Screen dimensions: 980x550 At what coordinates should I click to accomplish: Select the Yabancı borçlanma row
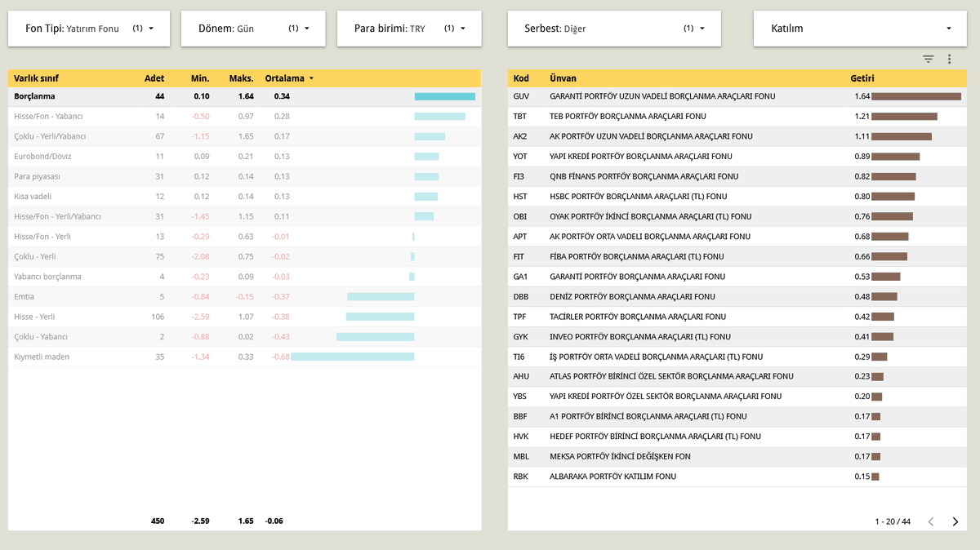pos(244,277)
